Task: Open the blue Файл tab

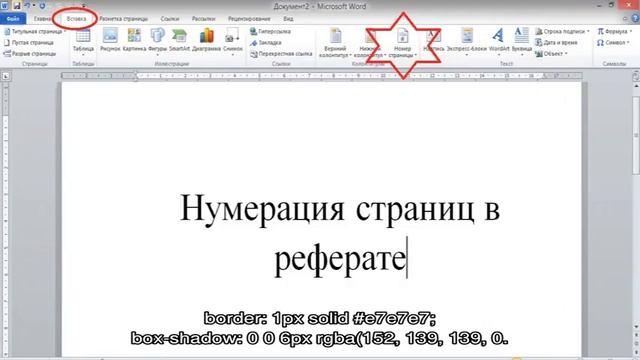Action: click(x=13, y=19)
